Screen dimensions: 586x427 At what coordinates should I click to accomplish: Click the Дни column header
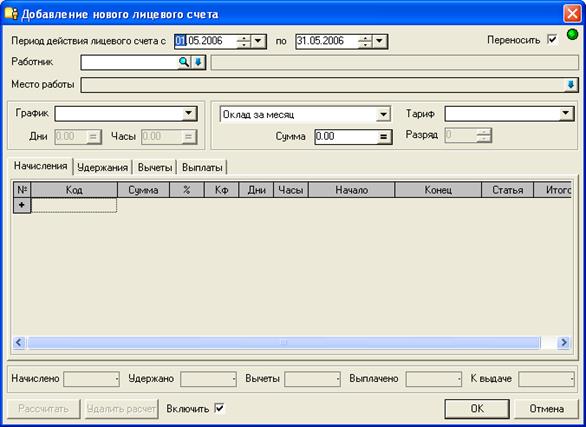pos(256,190)
